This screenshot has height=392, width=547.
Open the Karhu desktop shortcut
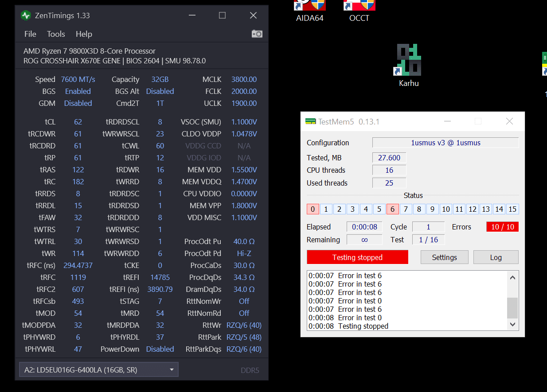[409, 66]
